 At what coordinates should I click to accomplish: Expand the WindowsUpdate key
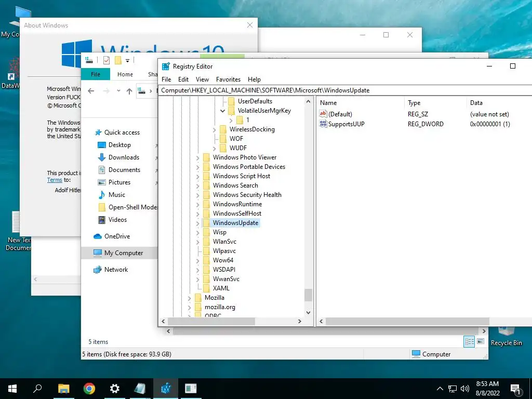198,223
